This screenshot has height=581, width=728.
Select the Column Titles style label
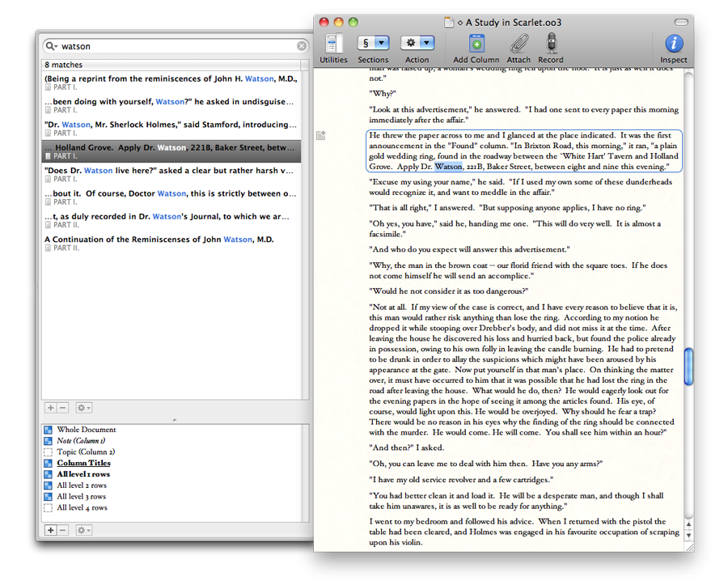pos(83,463)
